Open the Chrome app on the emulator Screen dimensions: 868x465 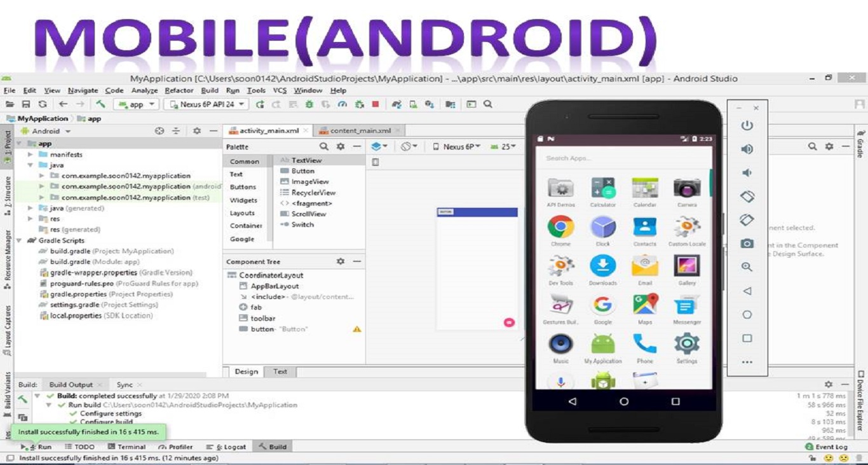560,228
